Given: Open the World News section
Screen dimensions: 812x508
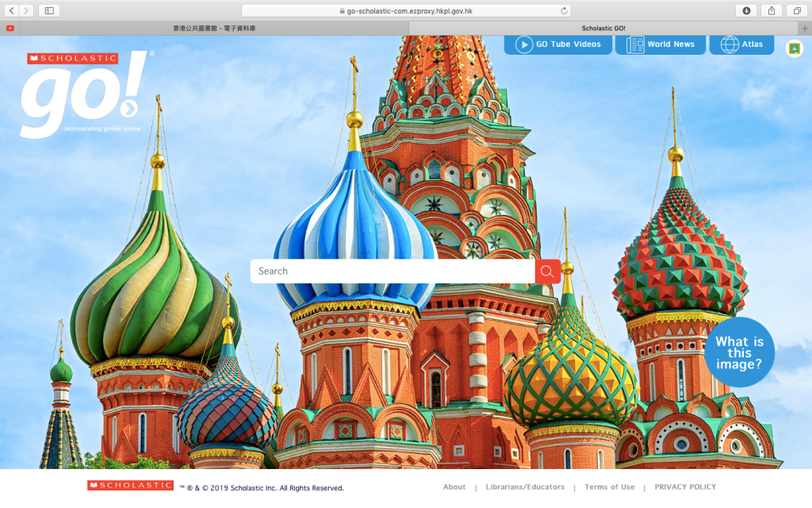Looking at the screenshot, I should point(660,44).
